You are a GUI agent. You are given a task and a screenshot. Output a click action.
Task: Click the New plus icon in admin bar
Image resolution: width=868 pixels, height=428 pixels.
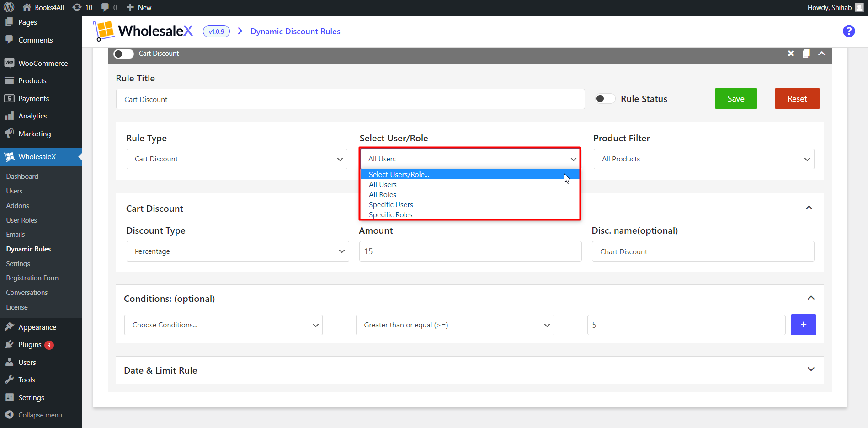click(x=130, y=7)
